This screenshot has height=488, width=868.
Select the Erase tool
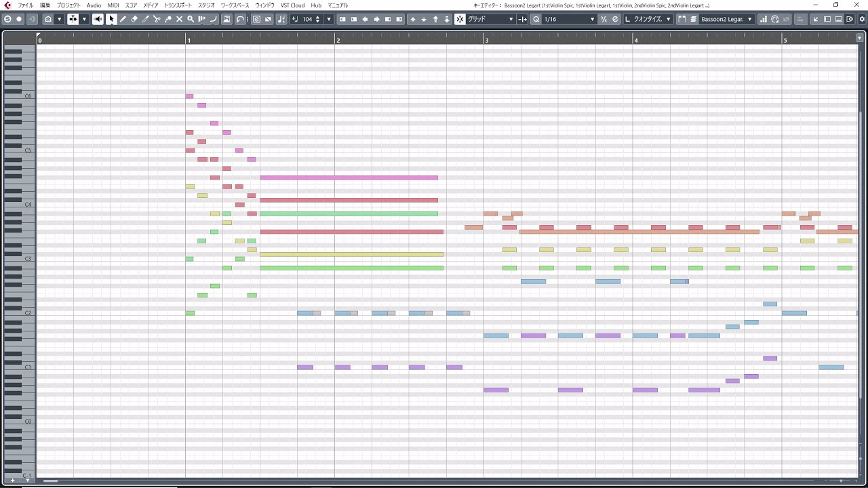[x=134, y=19]
